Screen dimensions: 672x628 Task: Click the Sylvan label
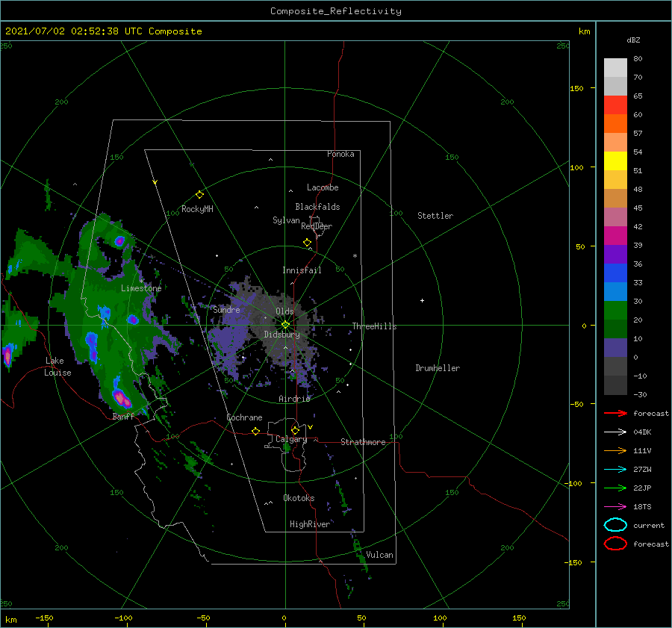click(286, 220)
